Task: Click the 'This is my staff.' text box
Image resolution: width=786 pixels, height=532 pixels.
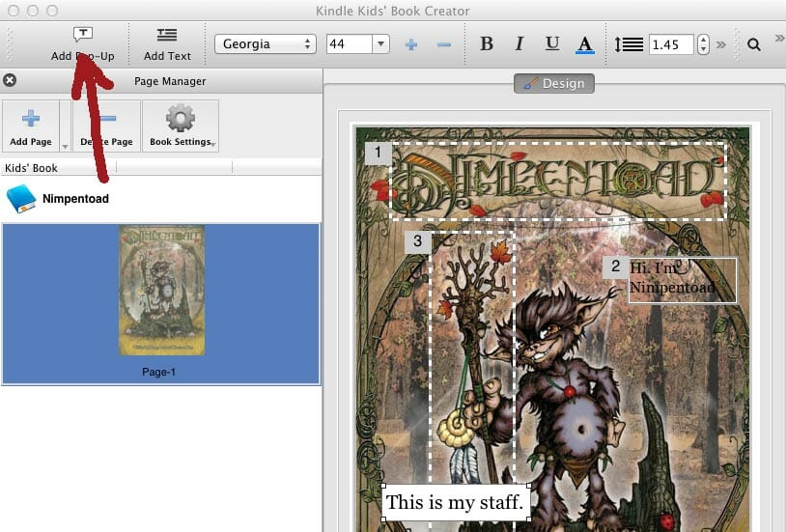Action: (456, 502)
